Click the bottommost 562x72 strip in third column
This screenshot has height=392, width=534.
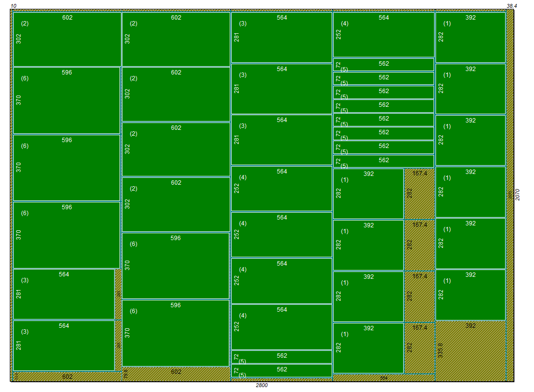pos(282,371)
